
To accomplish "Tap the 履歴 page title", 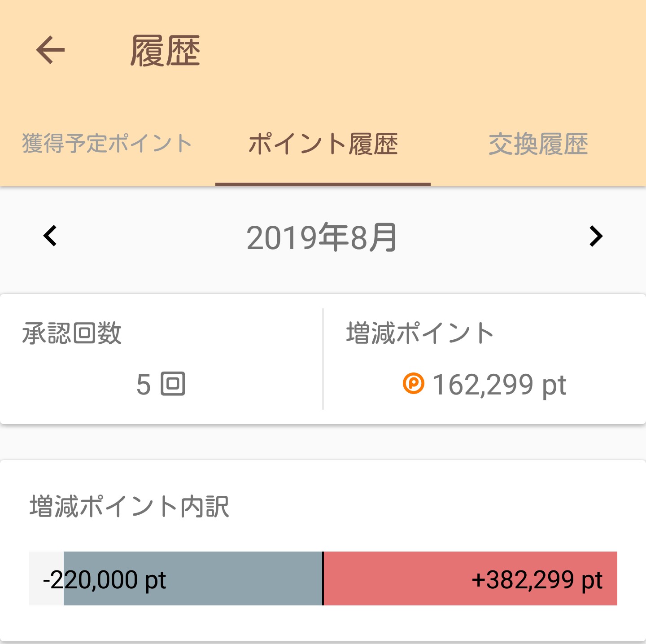I will click(165, 51).
